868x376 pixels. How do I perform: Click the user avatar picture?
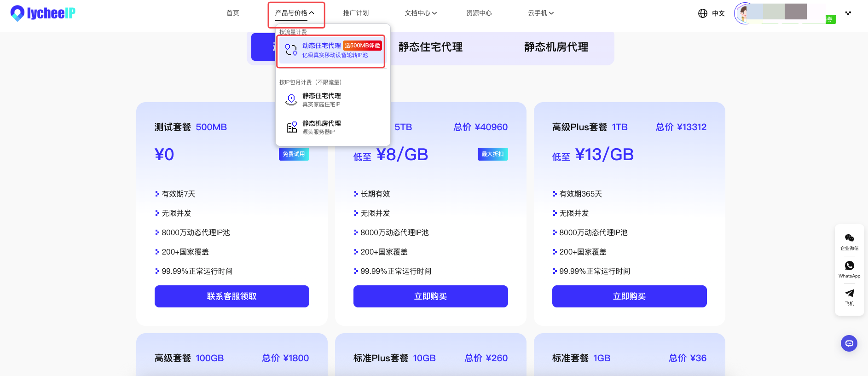(x=742, y=13)
